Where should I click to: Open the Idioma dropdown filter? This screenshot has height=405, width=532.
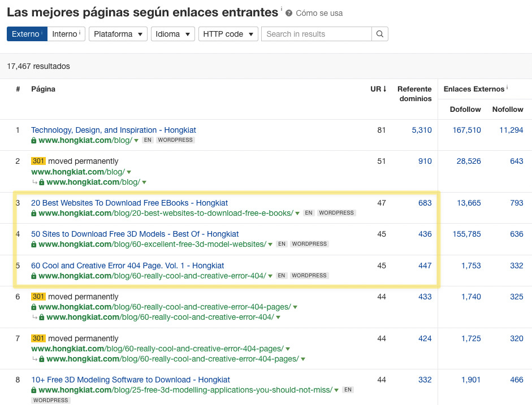(172, 34)
